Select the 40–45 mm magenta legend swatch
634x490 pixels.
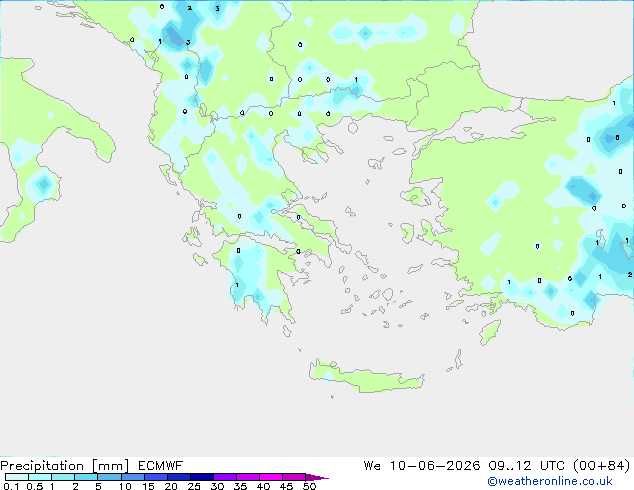pos(271,477)
